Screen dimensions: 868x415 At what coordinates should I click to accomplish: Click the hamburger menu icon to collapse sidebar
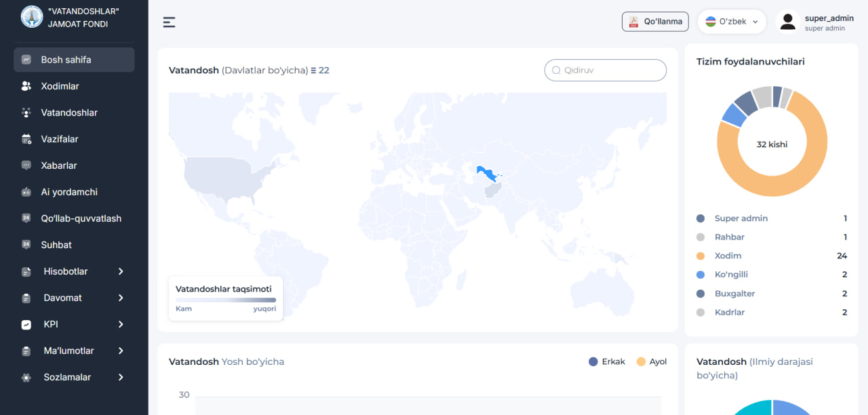pos(169,22)
